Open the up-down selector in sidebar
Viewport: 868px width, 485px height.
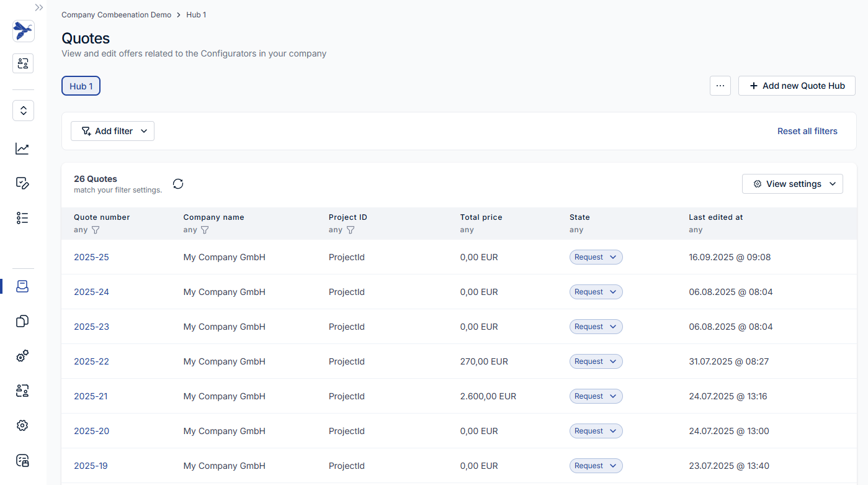23,111
